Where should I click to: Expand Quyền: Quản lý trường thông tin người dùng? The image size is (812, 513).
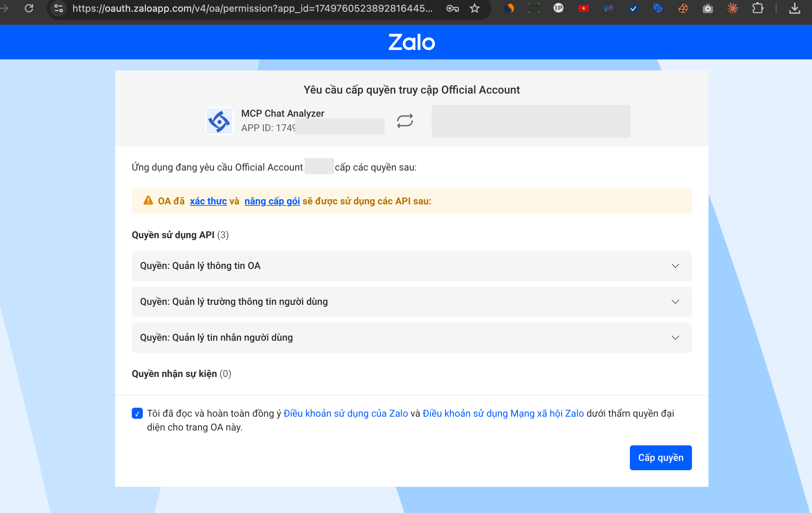675,302
